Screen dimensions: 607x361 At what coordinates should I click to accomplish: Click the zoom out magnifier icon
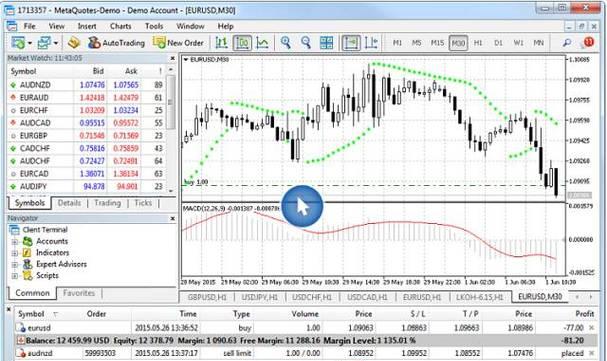click(306, 43)
